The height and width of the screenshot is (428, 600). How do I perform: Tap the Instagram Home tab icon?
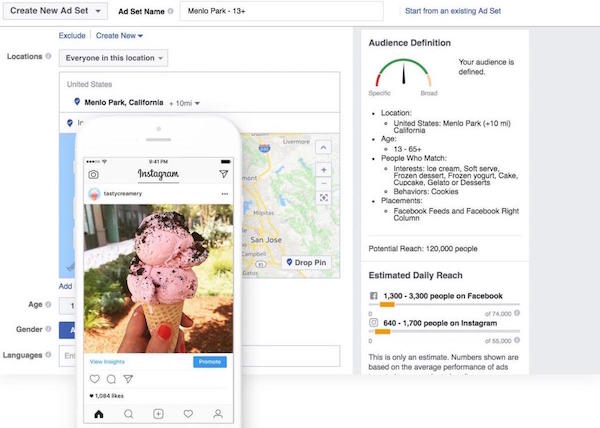coord(99,414)
